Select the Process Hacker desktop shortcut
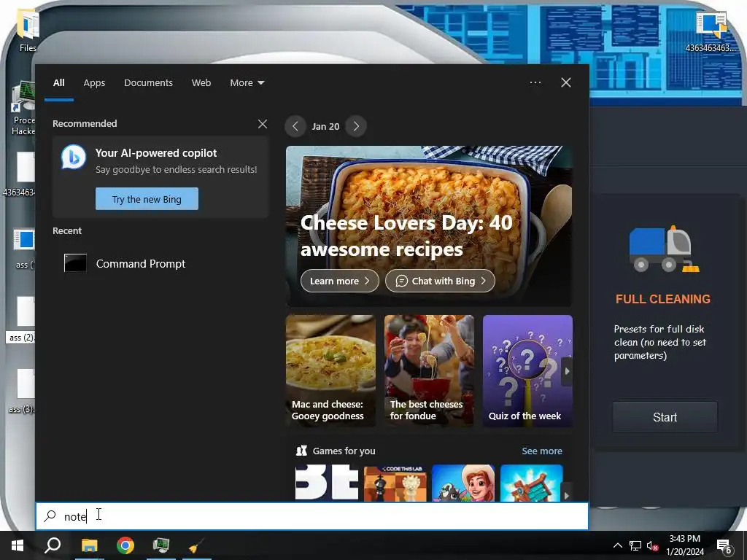747x560 pixels. 23,109
